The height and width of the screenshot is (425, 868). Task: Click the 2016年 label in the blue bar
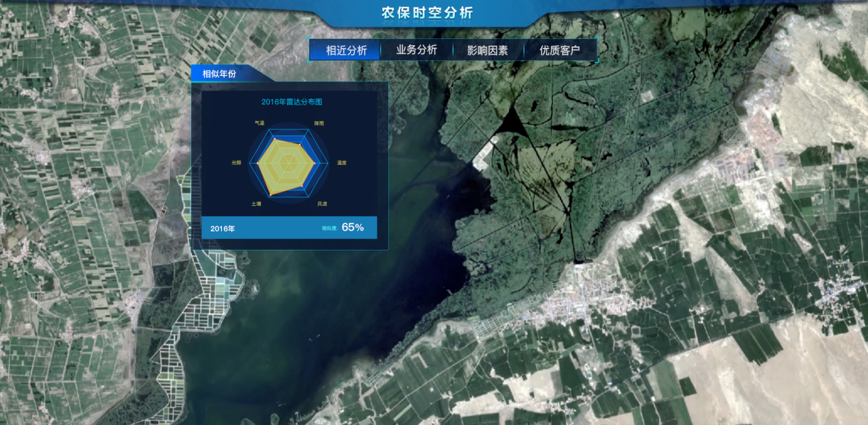(223, 229)
